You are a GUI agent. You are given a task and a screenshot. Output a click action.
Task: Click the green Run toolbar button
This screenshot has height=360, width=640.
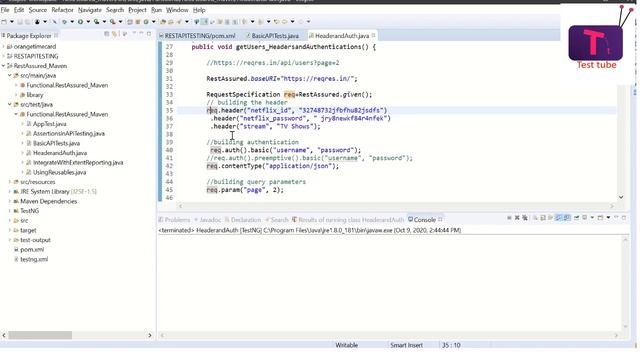click(80, 22)
